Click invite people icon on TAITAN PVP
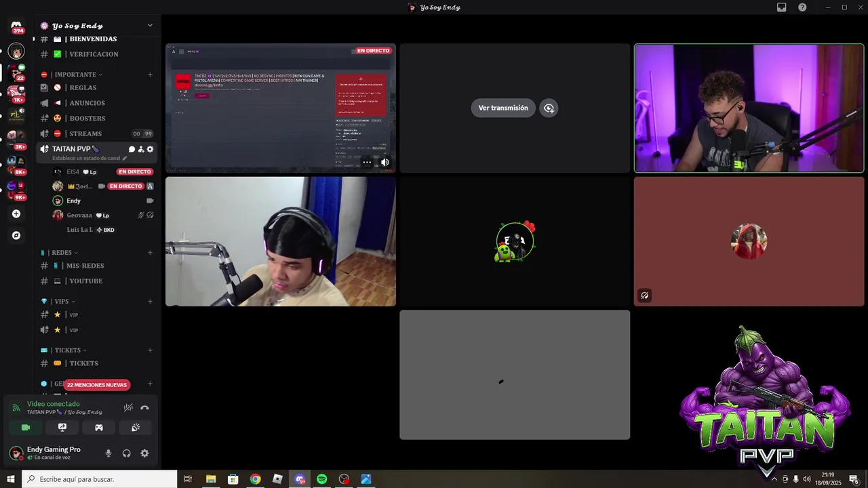This screenshot has height=488, width=868. click(x=141, y=149)
